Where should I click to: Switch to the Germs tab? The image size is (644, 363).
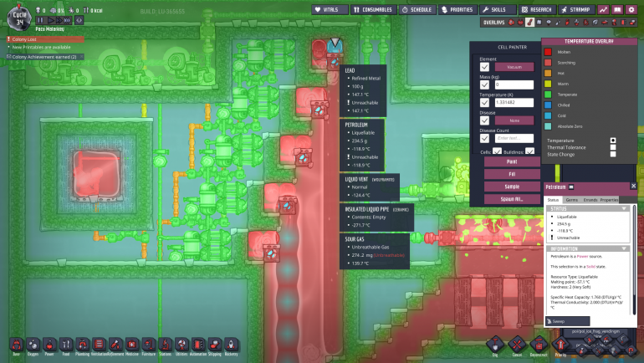[572, 200]
